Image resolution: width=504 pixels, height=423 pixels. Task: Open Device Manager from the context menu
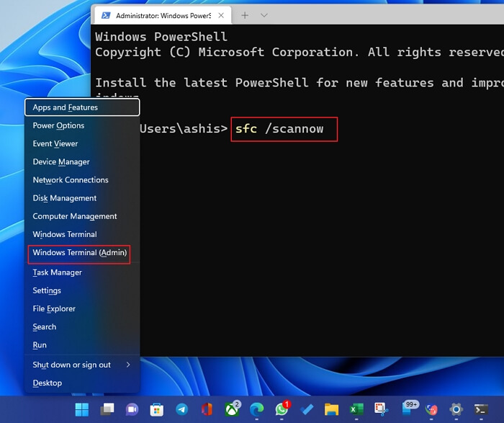(61, 162)
